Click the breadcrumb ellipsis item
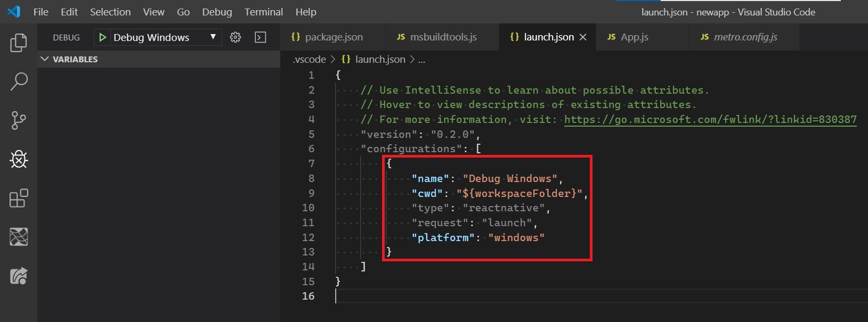Viewport: 868px width, 322px height. pos(421,60)
